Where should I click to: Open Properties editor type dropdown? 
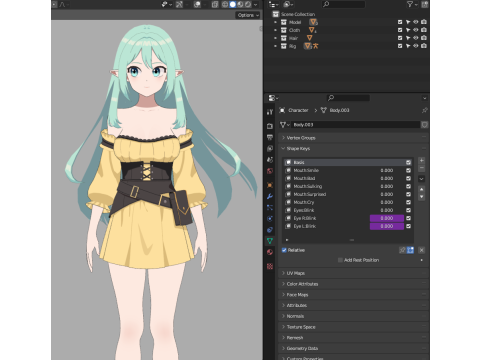tap(274, 98)
